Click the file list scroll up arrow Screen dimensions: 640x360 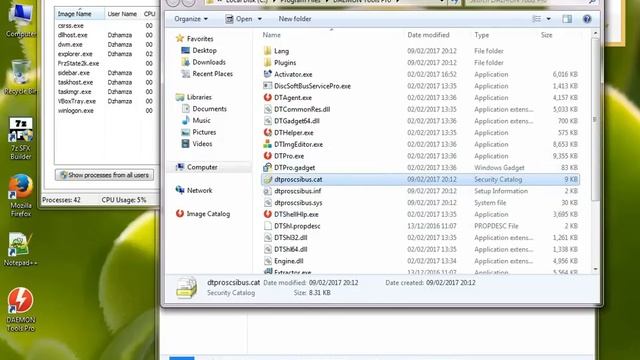(x=595, y=33)
